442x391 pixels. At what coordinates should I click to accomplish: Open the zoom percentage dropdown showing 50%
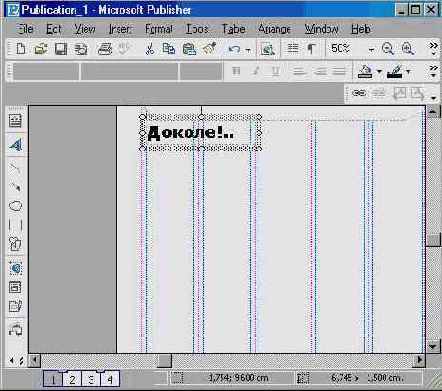point(371,50)
